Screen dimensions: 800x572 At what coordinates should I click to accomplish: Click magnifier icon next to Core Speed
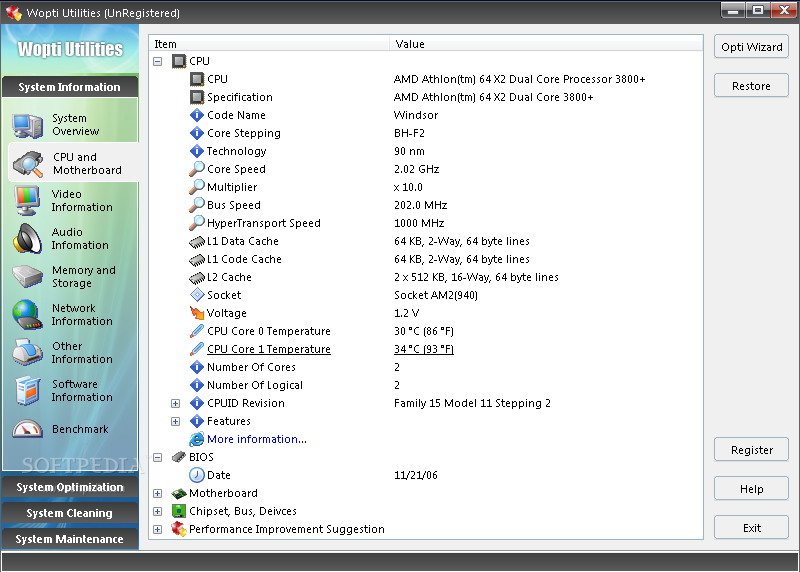[196, 169]
